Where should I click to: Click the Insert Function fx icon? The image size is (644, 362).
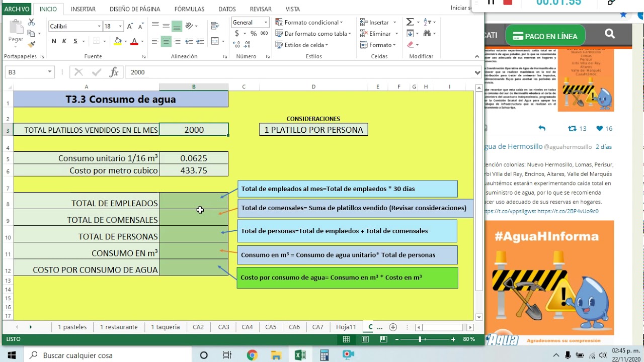coord(114,72)
